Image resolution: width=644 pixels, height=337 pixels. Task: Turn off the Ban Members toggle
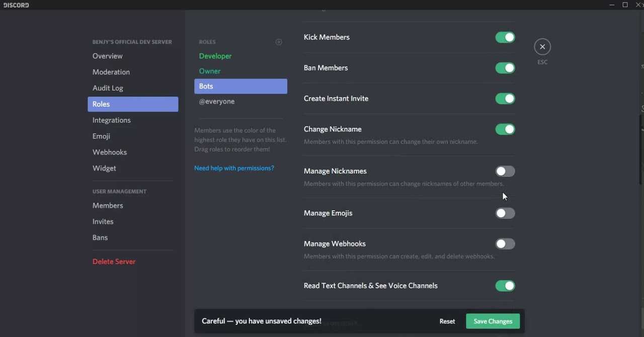(x=505, y=68)
